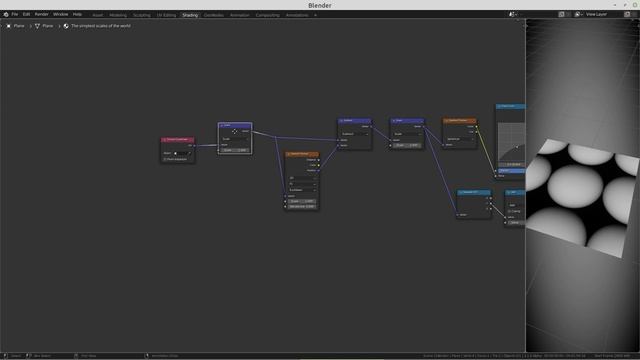Open the Euclidean distance dropdown in Voronoi node
Viewport: 640px width, 360px height.
pyautogui.click(x=302, y=190)
